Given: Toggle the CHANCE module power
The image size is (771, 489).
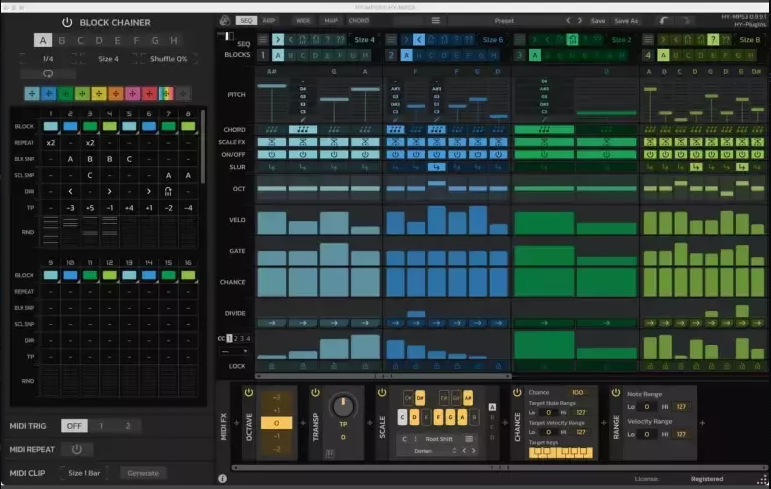Looking at the screenshot, I should click(517, 393).
